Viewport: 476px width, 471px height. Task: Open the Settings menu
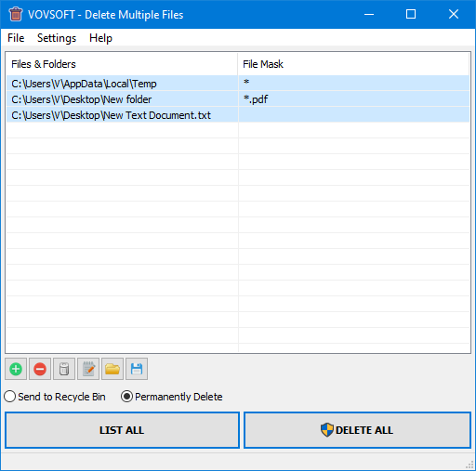[x=57, y=38]
